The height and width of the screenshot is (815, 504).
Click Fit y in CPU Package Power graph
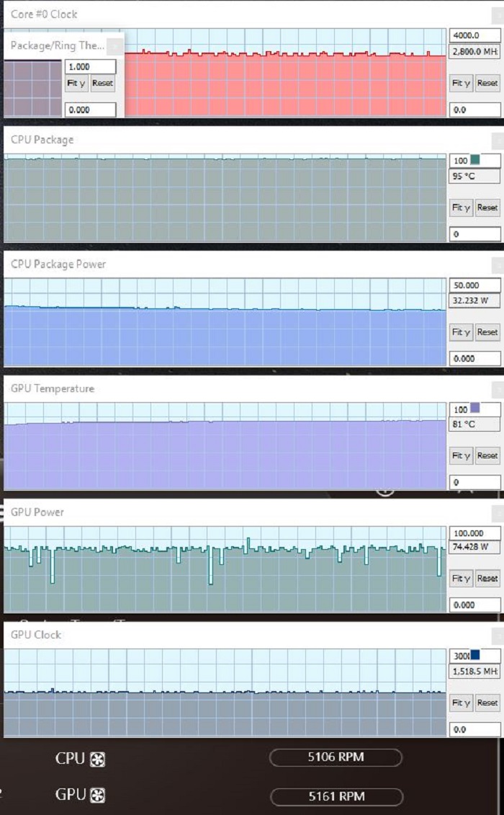point(461,331)
